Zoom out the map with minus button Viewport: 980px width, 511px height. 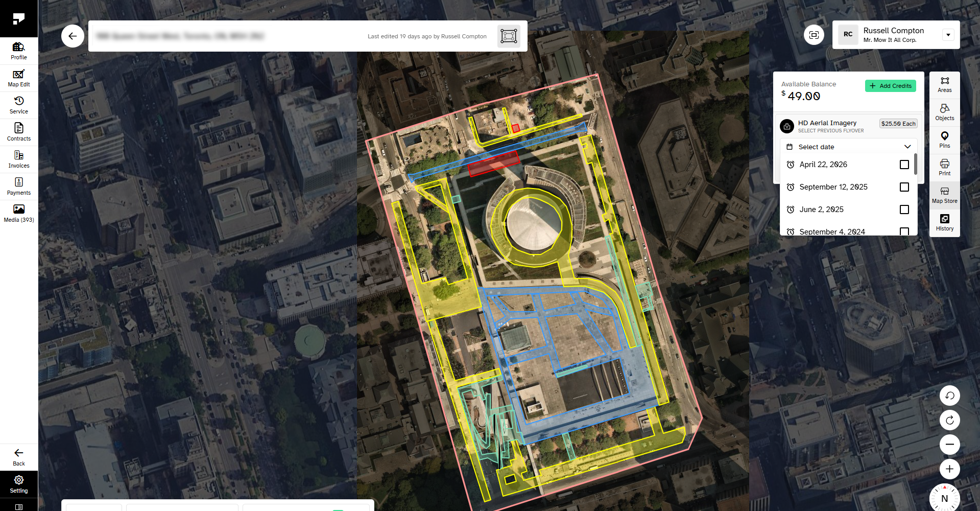[950, 445]
